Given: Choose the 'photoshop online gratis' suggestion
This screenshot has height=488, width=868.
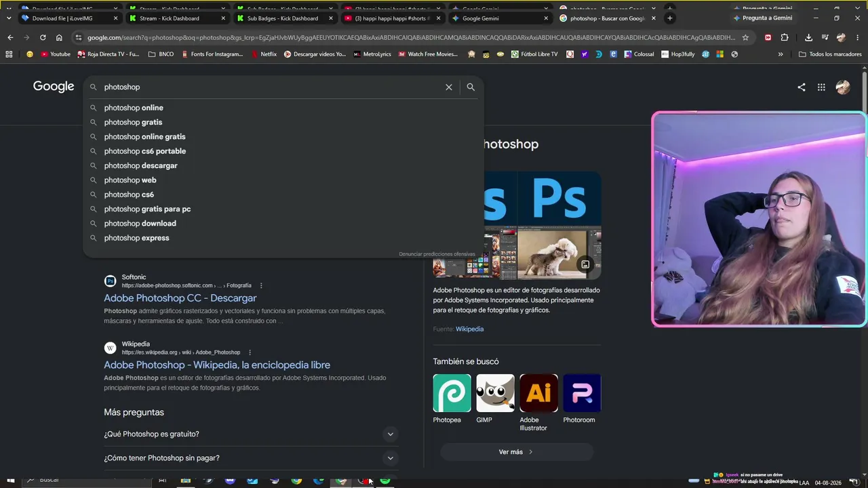Looking at the screenshot, I should (x=283, y=137).
